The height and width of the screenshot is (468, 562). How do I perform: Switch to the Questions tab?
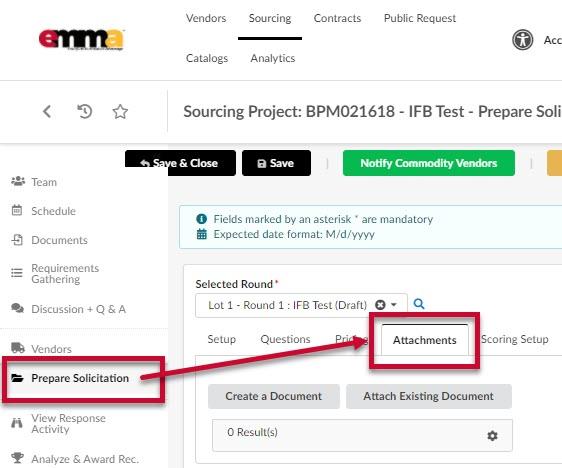pyautogui.click(x=285, y=339)
